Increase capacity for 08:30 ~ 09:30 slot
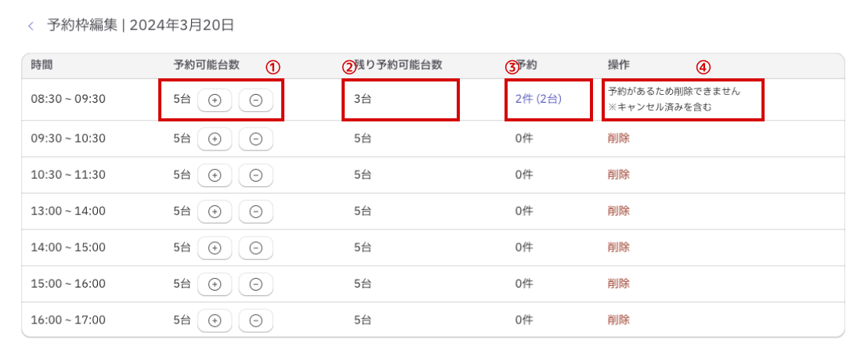This screenshot has width=868, height=358. tap(215, 100)
